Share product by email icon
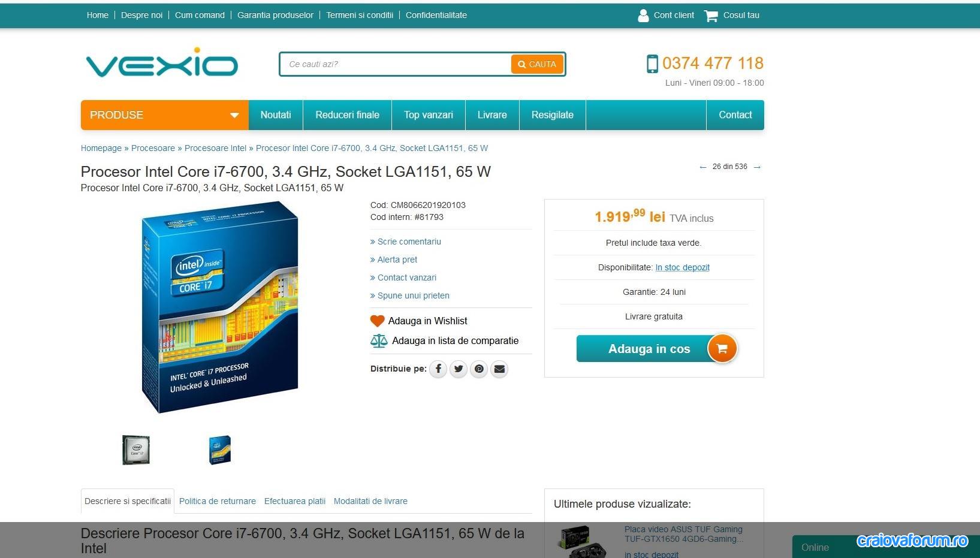 click(499, 369)
